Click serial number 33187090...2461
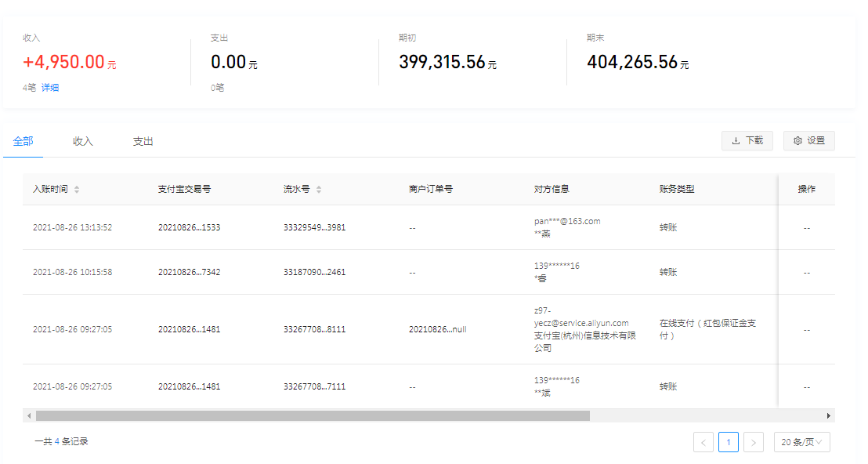 pyautogui.click(x=314, y=273)
